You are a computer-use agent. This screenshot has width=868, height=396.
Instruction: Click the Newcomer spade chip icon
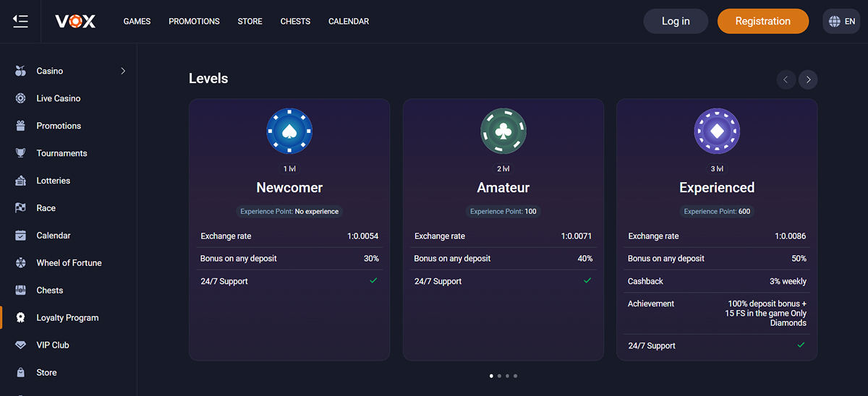pyautogui.click(x=289, y=132)
